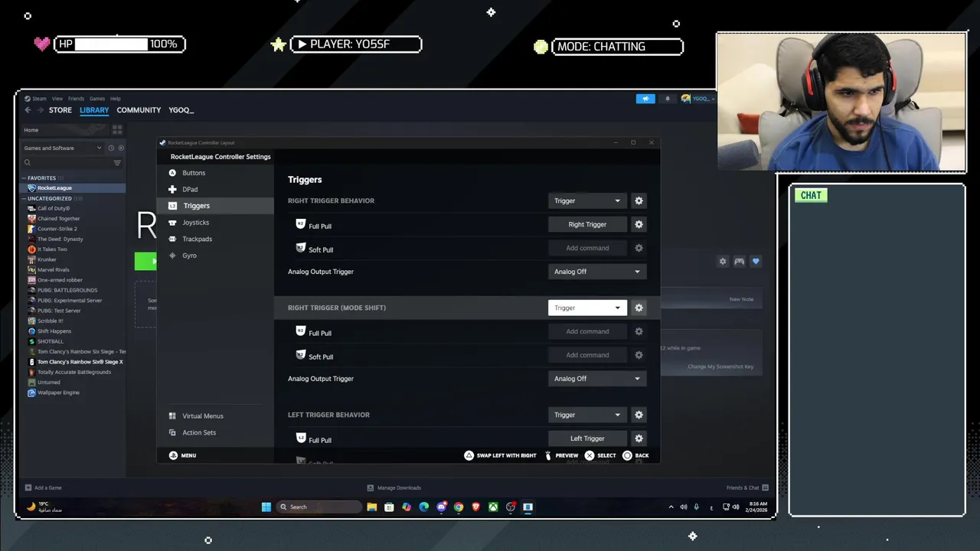Click the Back footer button
980x551 pixels.
[x=635, y=455]
